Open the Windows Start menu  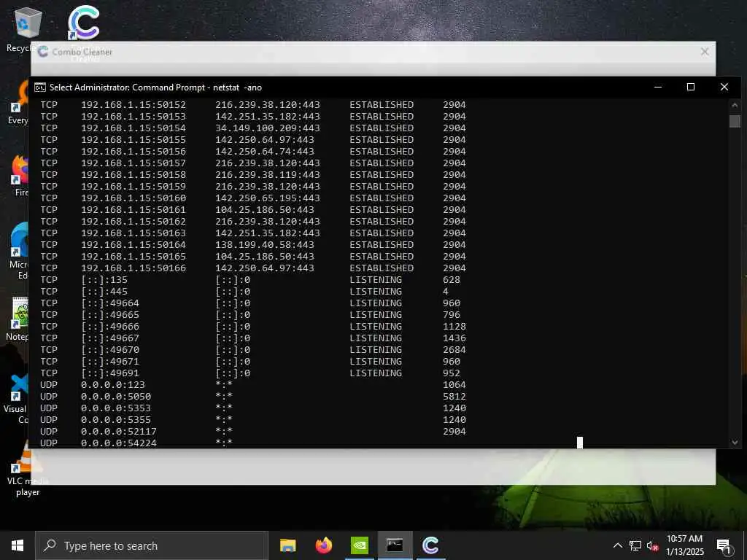[x=18, y=545]
